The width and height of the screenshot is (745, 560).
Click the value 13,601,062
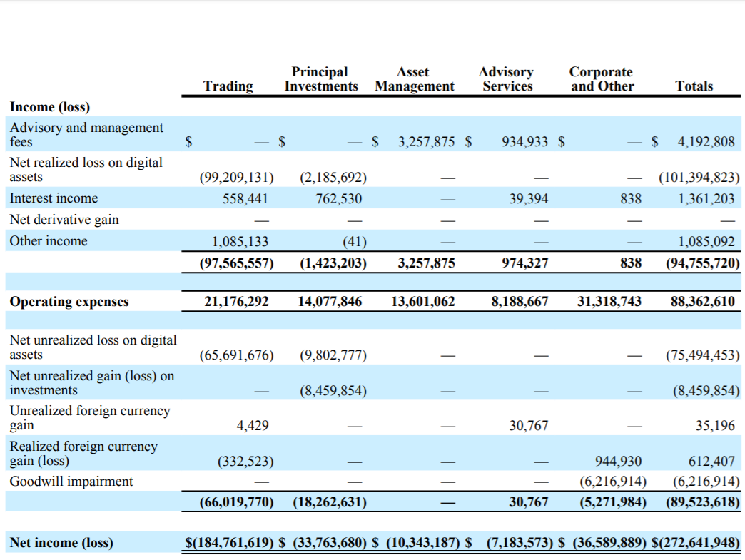coord(423,302)
